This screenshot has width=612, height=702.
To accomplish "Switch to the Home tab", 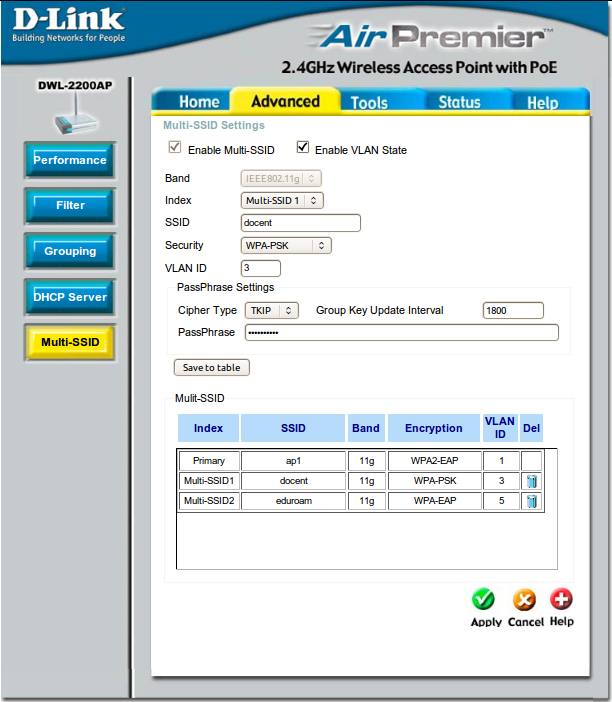I will pyautogui.click(x=198, y=102).
